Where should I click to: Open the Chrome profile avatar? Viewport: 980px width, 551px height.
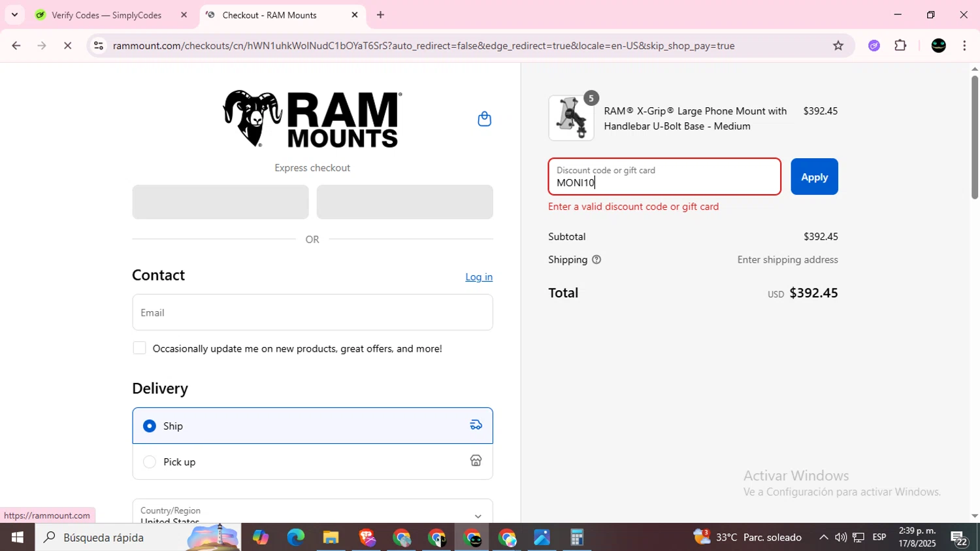point(939,45)
